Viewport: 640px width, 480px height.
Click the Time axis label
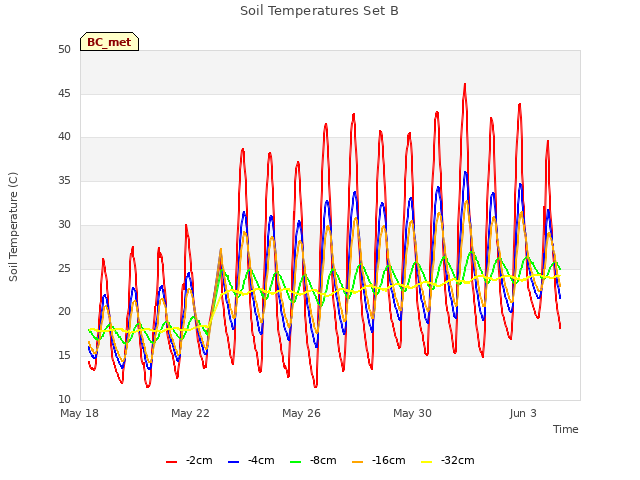coord(566,429)
